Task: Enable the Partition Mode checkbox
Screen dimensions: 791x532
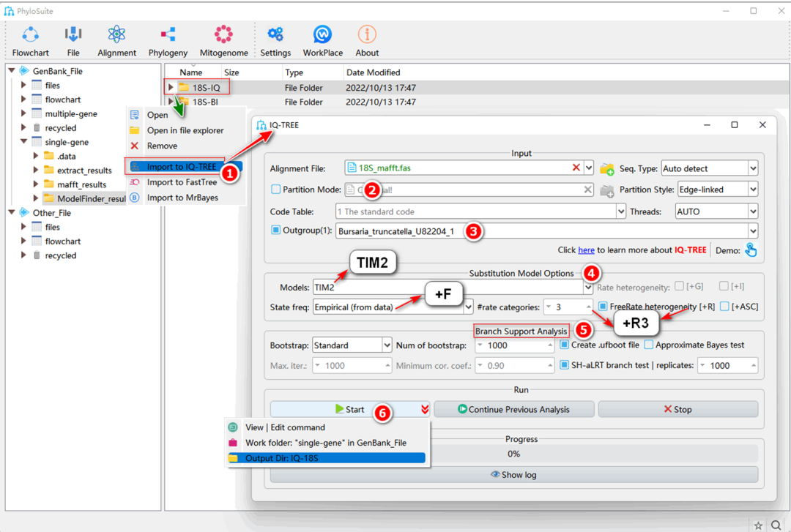Action: 275,189
